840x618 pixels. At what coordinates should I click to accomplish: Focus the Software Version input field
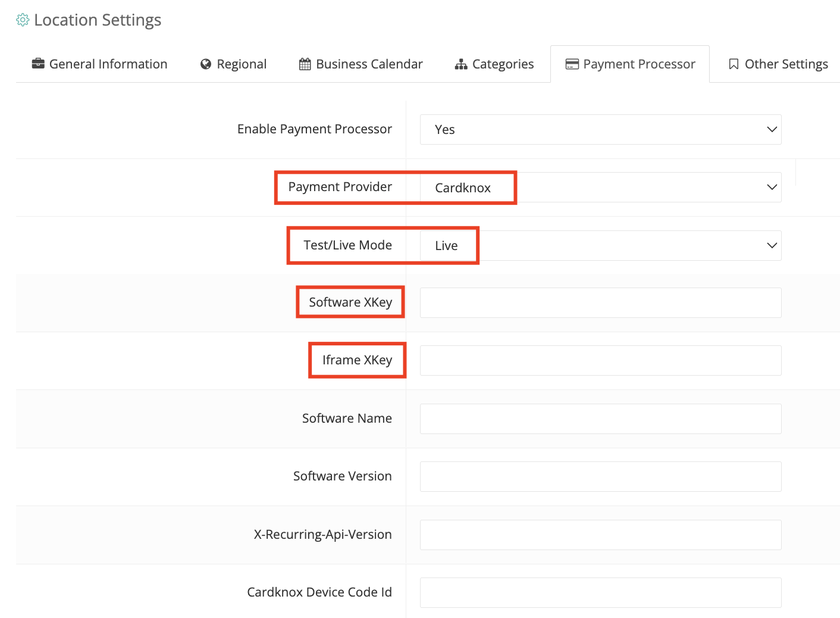(x=601, y=476)
